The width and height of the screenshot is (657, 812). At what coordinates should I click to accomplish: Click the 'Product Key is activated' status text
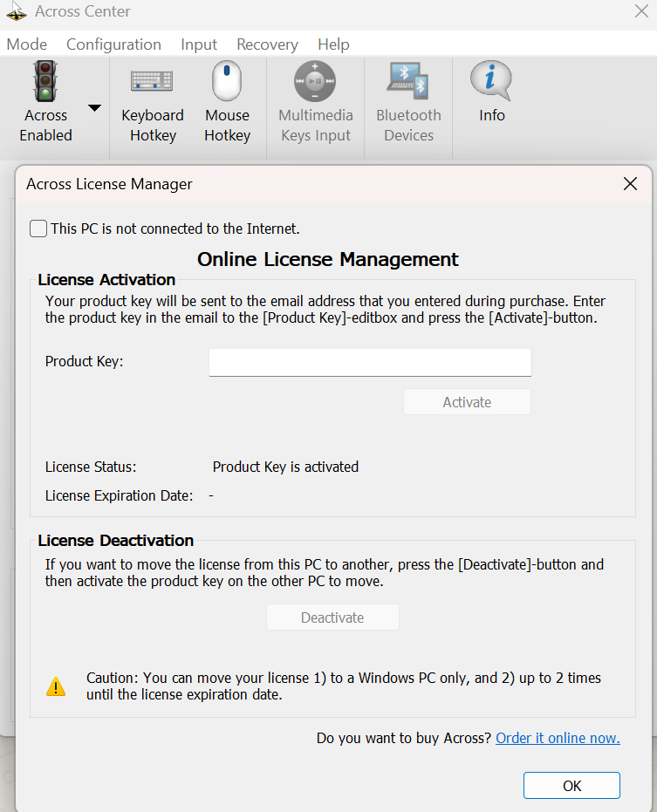point(285,467)
